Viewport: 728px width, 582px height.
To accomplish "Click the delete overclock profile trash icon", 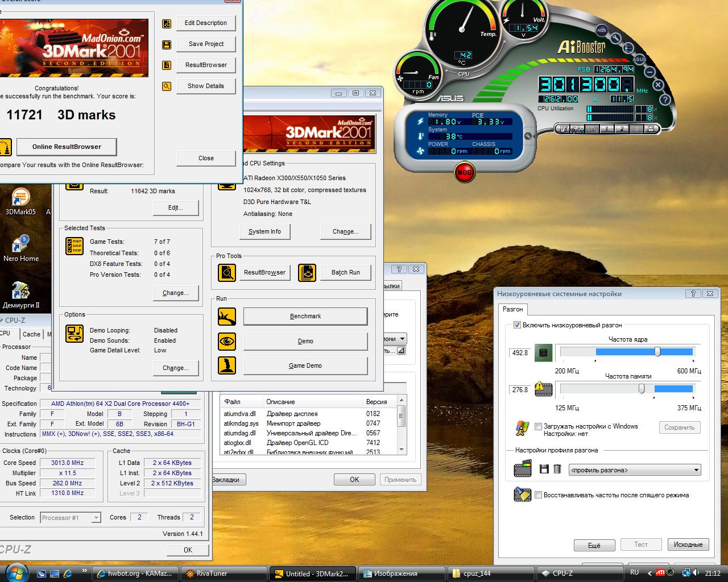I will 557,469.
